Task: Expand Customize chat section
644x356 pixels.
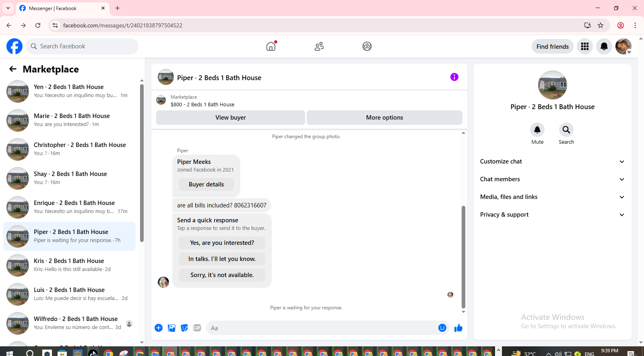Action: point(552,161)
